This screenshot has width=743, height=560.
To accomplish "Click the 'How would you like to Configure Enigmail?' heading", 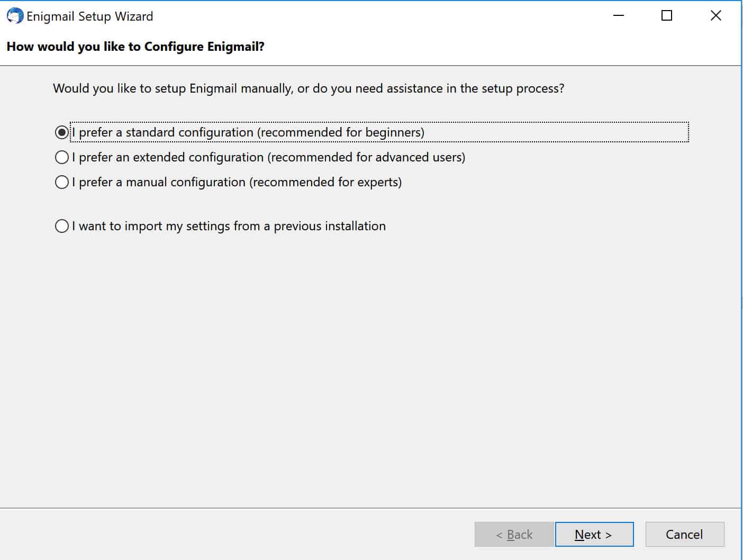I will point(135,47).
